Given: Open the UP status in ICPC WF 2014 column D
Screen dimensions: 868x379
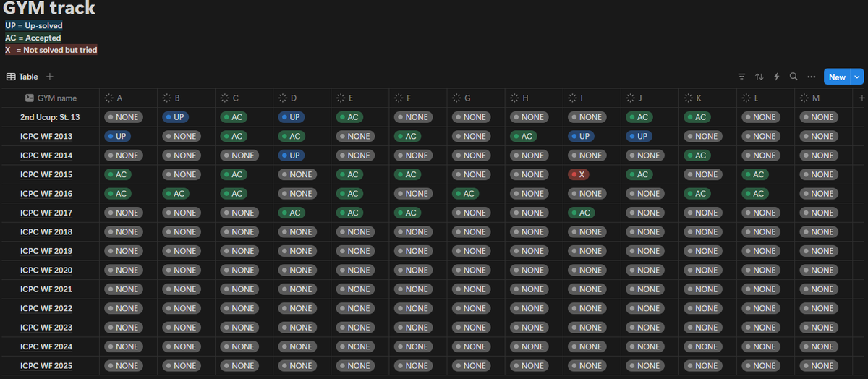Looking at the screenshot, I should [x=293, y=155].
